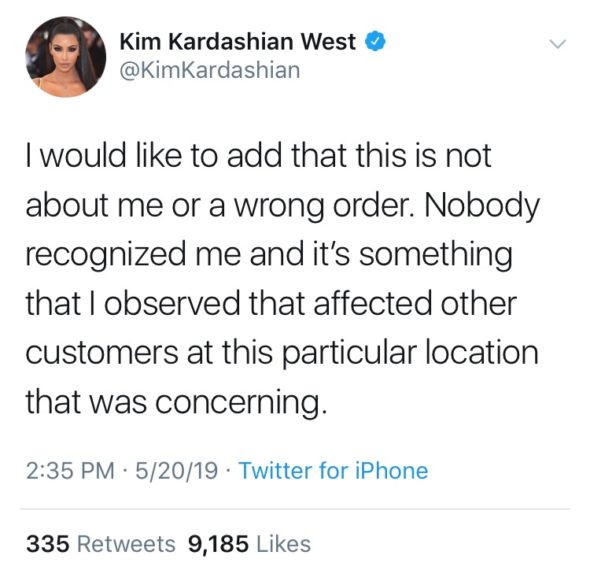Click the word "particular" in the tweet

coord(349,354)
